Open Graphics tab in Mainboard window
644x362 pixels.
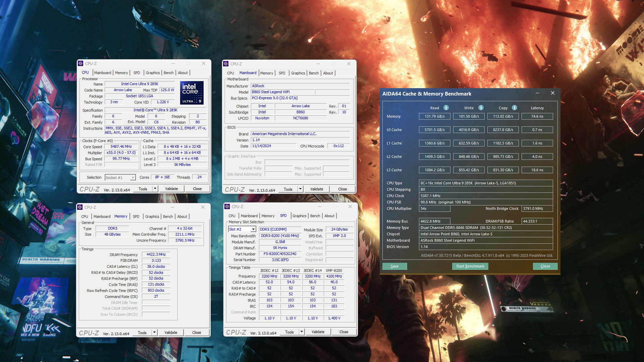point(298,73)
